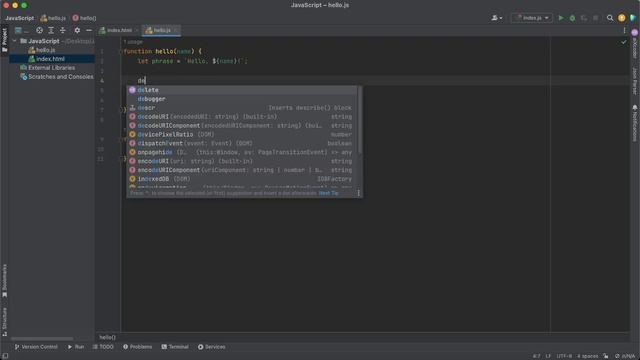640x360 pixels.
Task: Hide the Project tool window with the minus icon
Action: tap(89, 30)
